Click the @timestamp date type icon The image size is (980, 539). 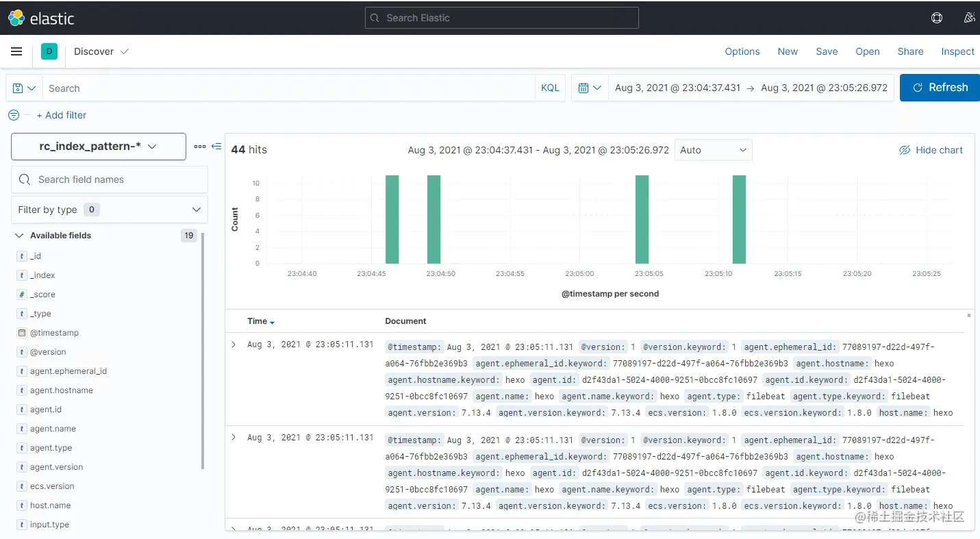[22, 333]
